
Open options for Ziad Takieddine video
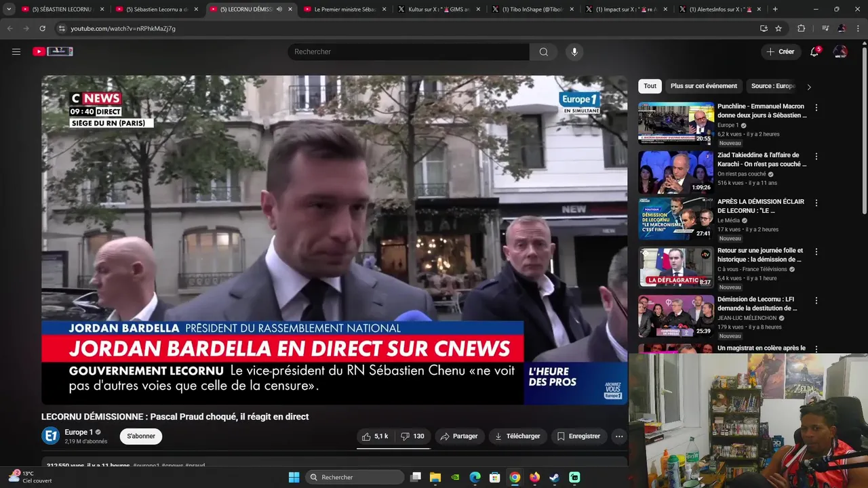pos(816,157)
